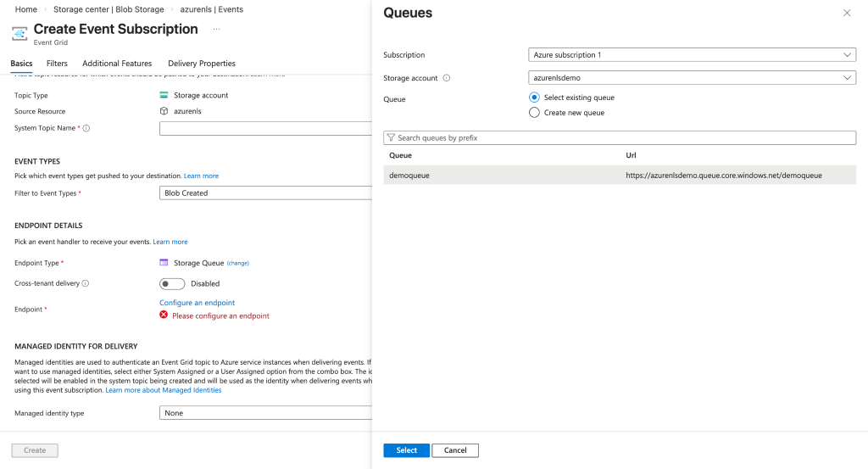
Task: Click Configure an endpoint link
Action: [197, 302]
